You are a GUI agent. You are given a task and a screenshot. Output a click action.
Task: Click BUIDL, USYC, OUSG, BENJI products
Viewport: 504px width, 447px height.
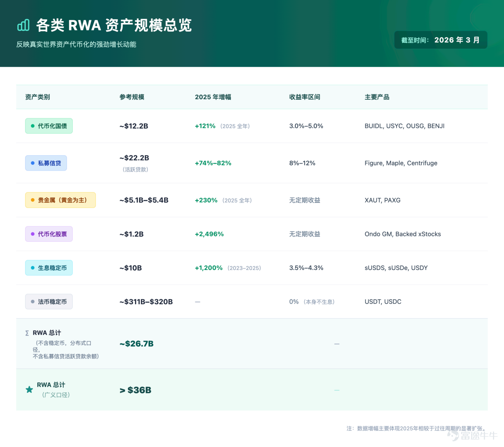click(x=404, y=126)
